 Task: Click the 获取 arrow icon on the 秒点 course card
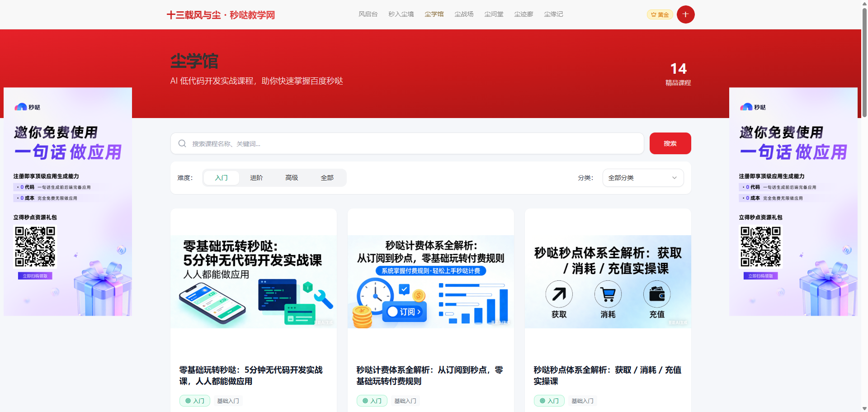pos(559,294)
